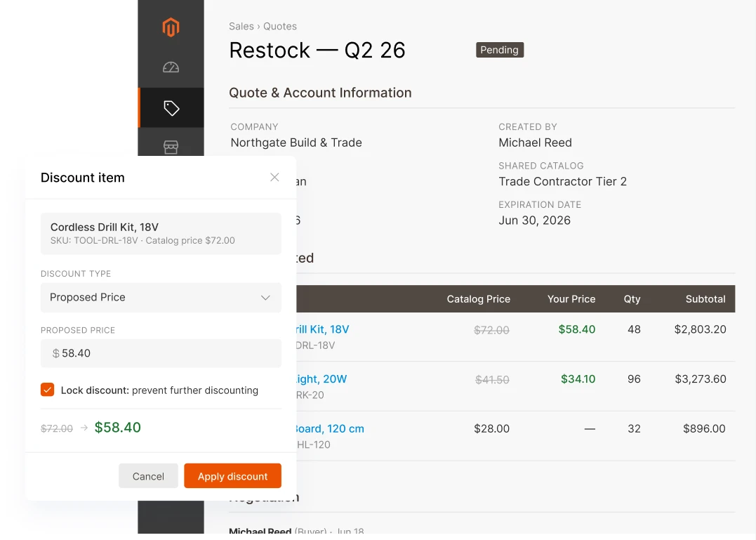
Task: Click the $2,803.20 subtotal value
Action: 700,329
